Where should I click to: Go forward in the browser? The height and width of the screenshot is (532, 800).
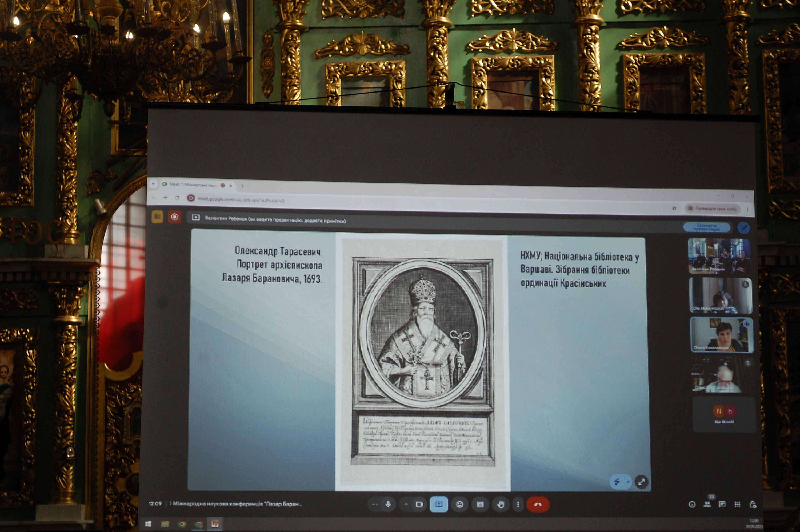click(165, 197)
